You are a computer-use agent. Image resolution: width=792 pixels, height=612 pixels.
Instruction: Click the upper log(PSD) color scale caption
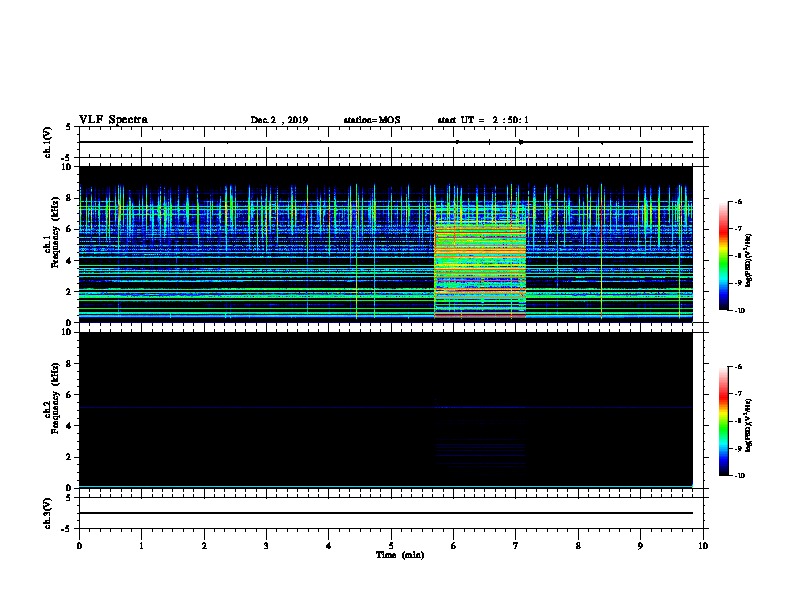click(748, 260)
